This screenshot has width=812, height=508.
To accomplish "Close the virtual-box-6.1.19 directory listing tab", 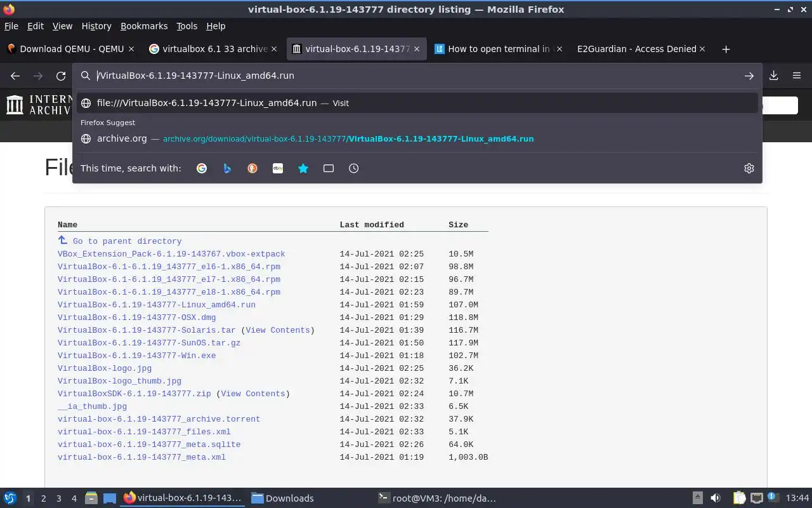I will pos(417,49).
